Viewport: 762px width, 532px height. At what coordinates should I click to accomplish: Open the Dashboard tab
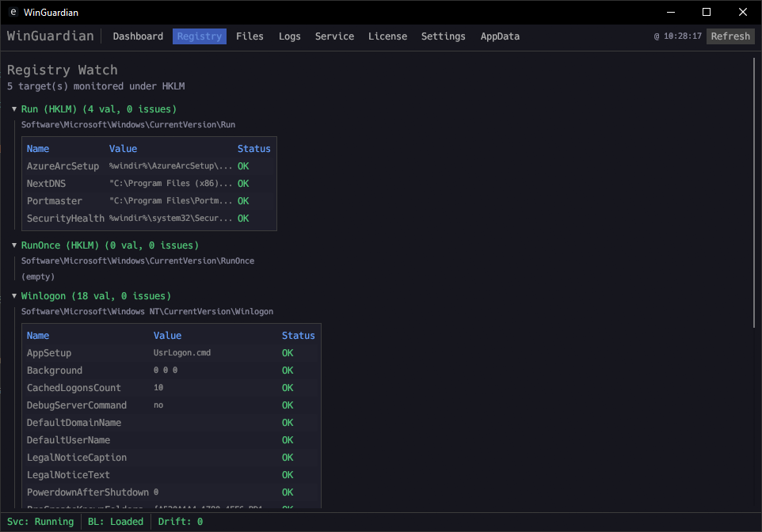tap(138, 36)
